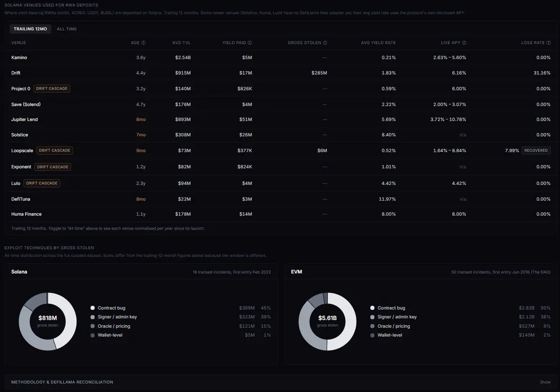Switch to the ALL TIME tab
560x392 pixels.
(x=67, y=29)
